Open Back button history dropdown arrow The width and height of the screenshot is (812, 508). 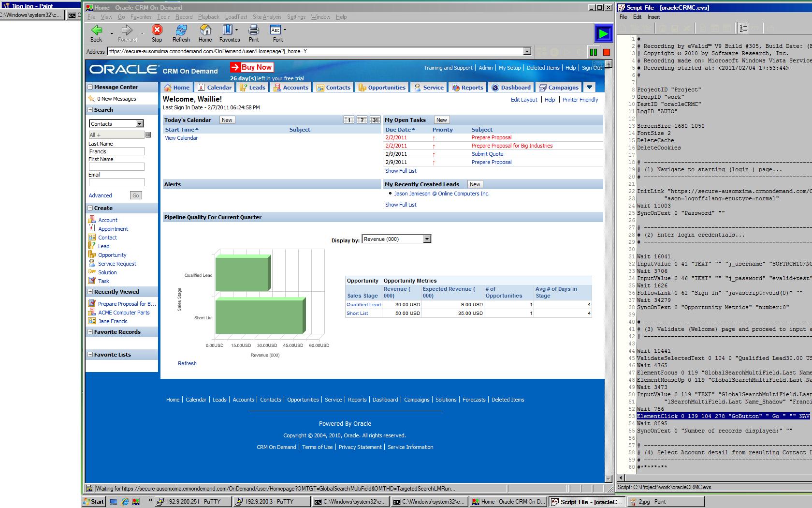(x=112, y=34)
